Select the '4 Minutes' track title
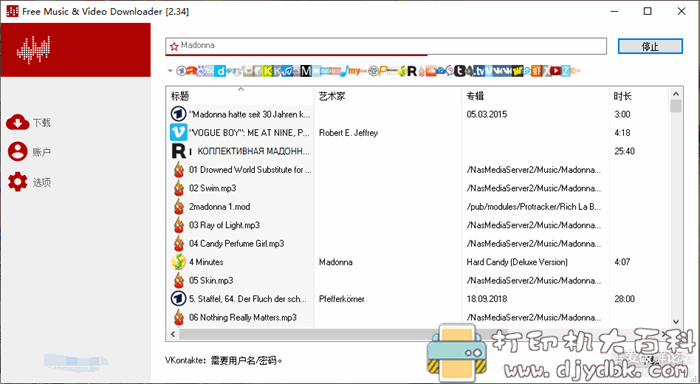The image size is (700, 384). click(206, 262)
